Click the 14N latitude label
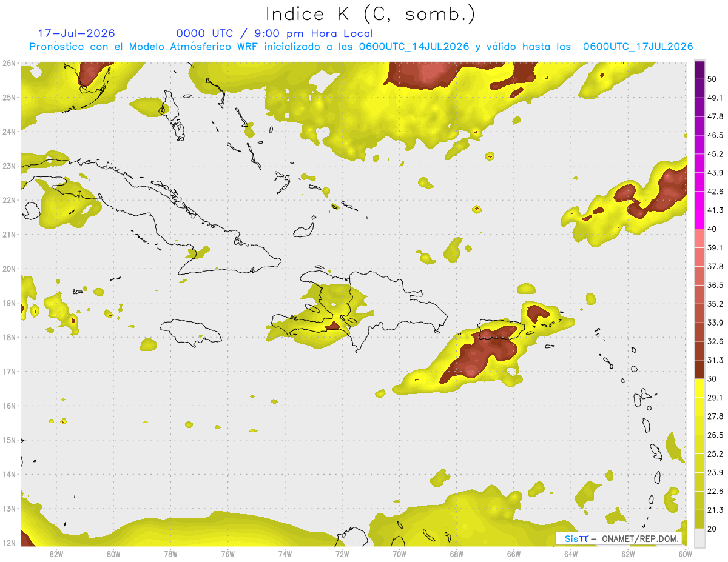The image size is (728, 562). coord(9,474)
